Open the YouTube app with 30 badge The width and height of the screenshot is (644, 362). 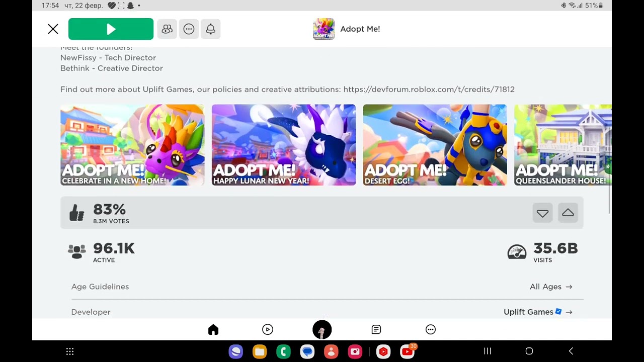click(408, 351)
